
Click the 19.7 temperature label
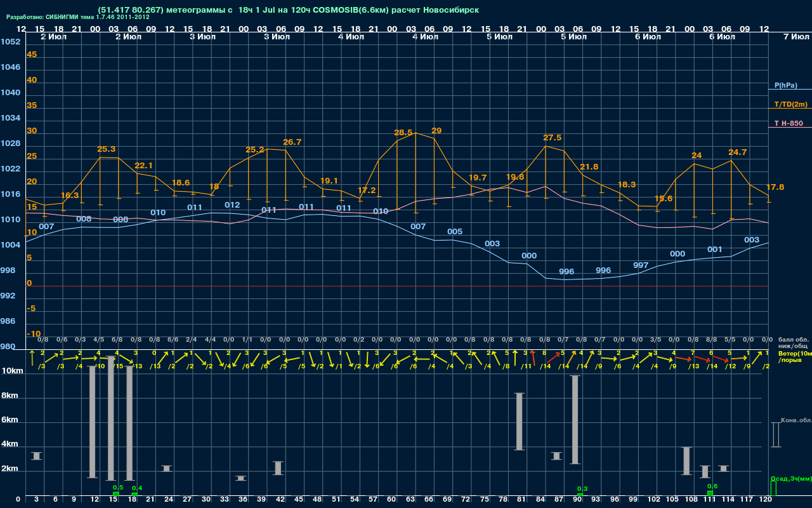(x=478, y=178)
